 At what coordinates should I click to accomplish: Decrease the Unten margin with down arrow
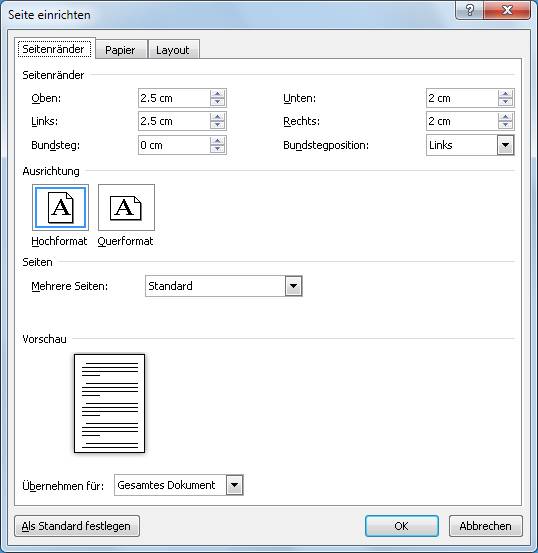[x=506, y=102]
